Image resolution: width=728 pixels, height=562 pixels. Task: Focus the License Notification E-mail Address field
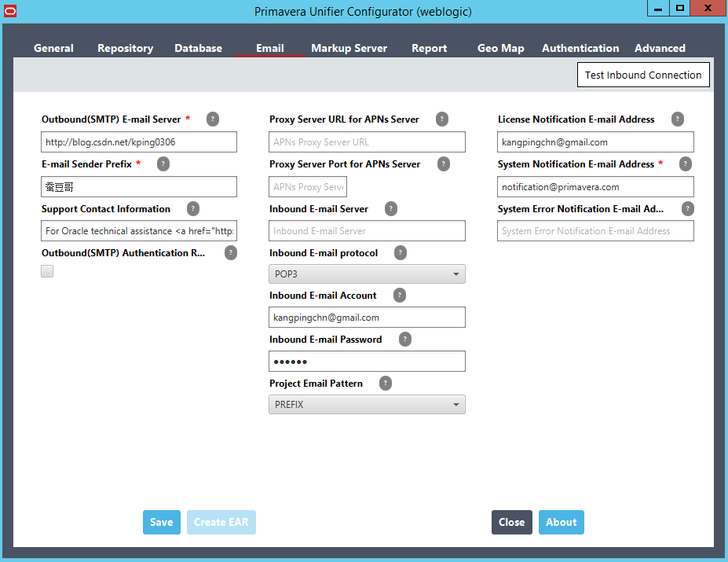[x=595, y=141]
